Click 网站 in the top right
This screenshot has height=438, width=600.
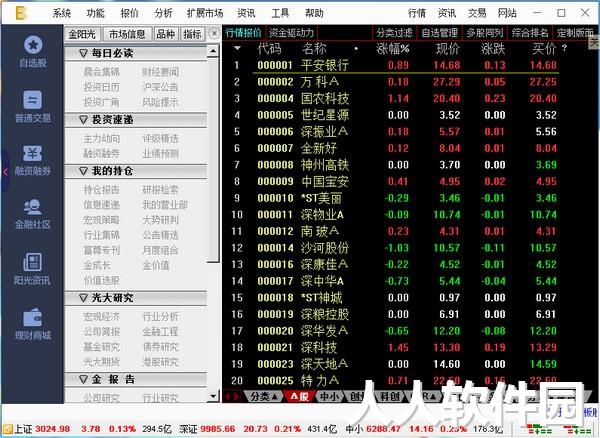coord(507,13)
